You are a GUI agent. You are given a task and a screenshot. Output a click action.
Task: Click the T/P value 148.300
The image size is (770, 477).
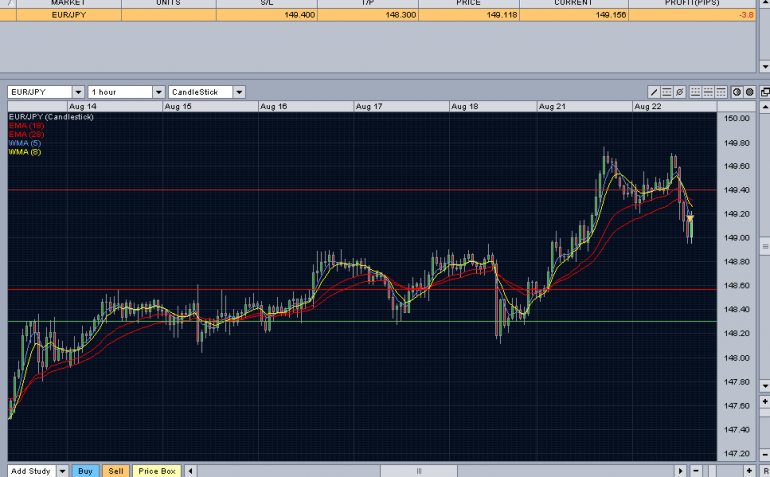(x=401, y=15)
